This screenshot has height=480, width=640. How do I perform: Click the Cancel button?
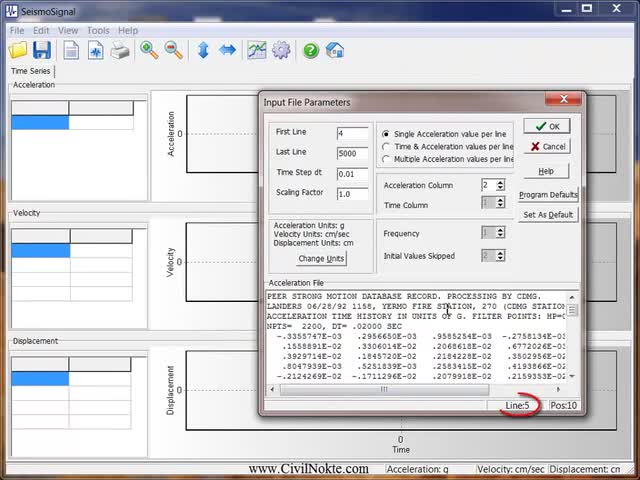[x=547, y=147]
